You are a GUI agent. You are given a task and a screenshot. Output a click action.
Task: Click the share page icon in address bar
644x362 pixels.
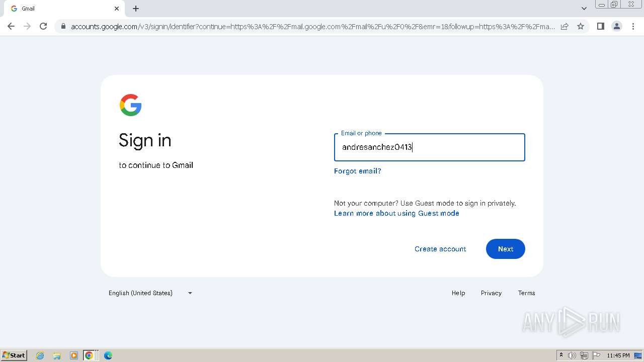(x=565, y=26)
